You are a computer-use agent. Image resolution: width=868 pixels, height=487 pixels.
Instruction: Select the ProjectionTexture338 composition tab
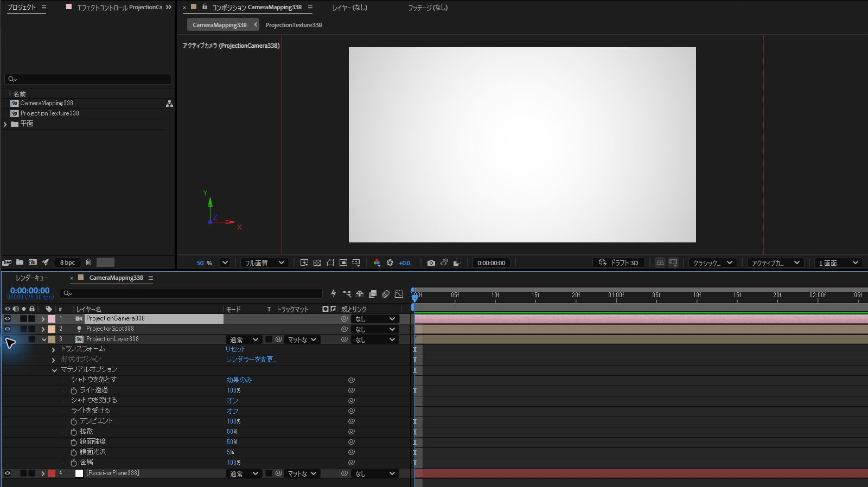pos(293,25)
